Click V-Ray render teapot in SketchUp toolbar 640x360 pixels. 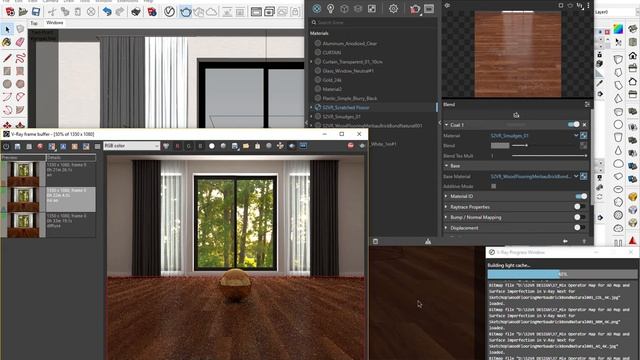186,11
